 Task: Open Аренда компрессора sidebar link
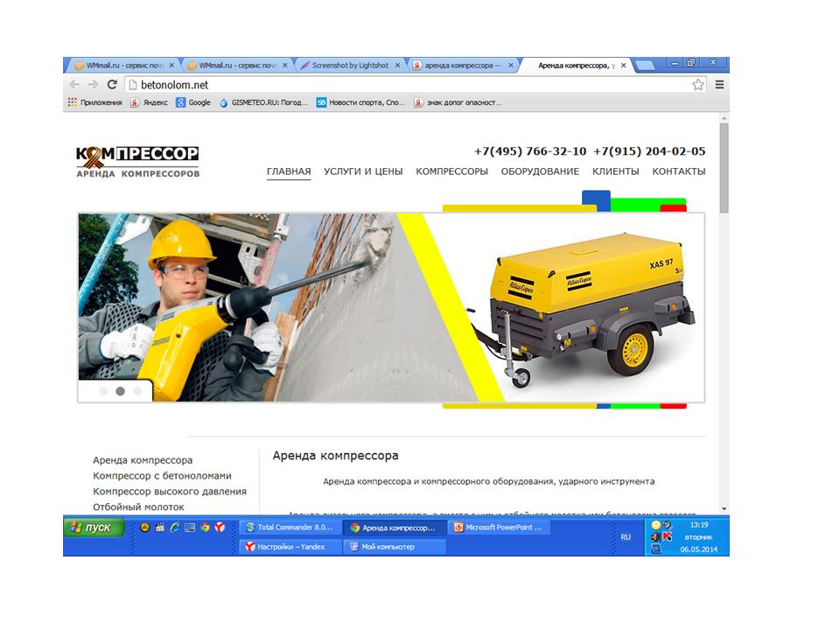pyautogui.click(x=143, y=459)
